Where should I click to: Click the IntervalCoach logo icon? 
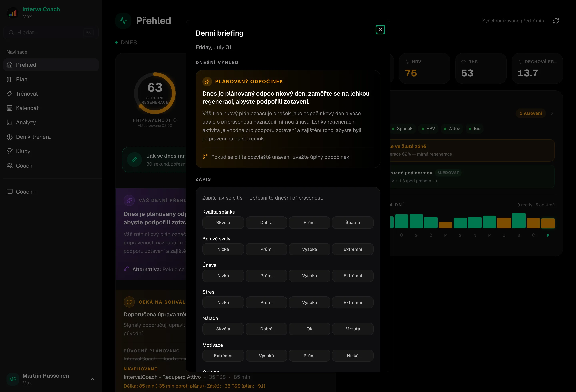(13, 13)
